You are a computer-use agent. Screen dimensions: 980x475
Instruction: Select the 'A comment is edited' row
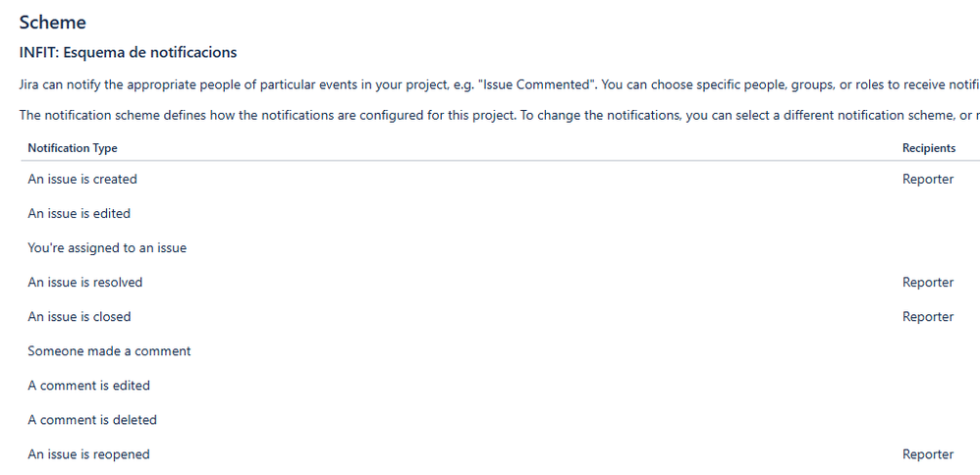[500, 386]
